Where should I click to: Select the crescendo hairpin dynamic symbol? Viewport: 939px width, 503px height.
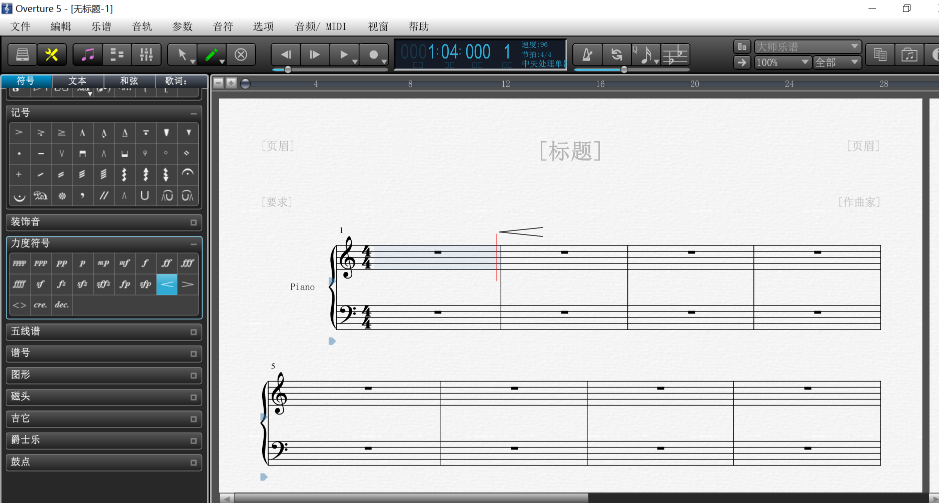point(167,284)
